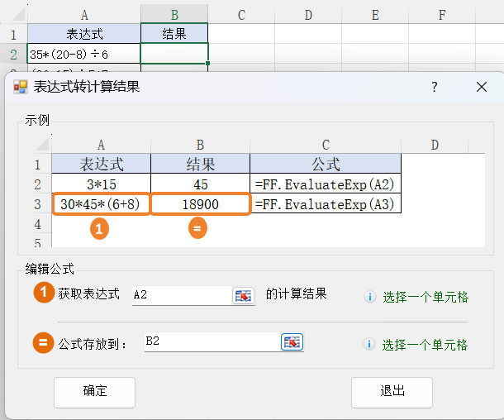Viewport: 504px width, 420px height.
Task: Close the 表达式转计算结果 dialog
Action: (x=482, y=88)
